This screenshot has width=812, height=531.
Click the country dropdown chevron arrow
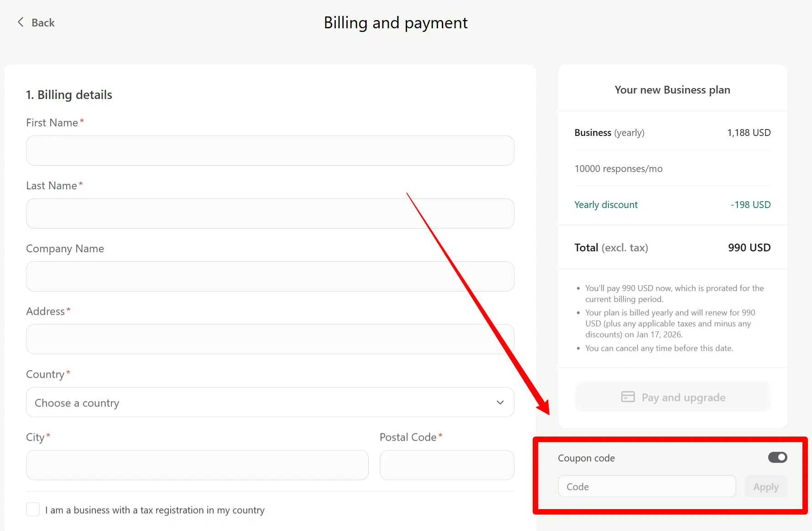coord(500,402)
